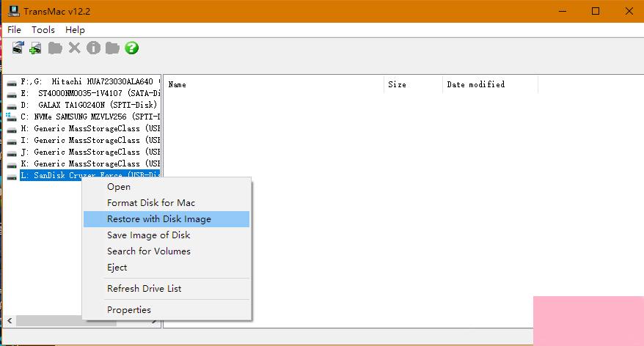Select Restore with Disk Image
Screen dimensions: 644x346
pyautogui.click(x=167, y=219)
